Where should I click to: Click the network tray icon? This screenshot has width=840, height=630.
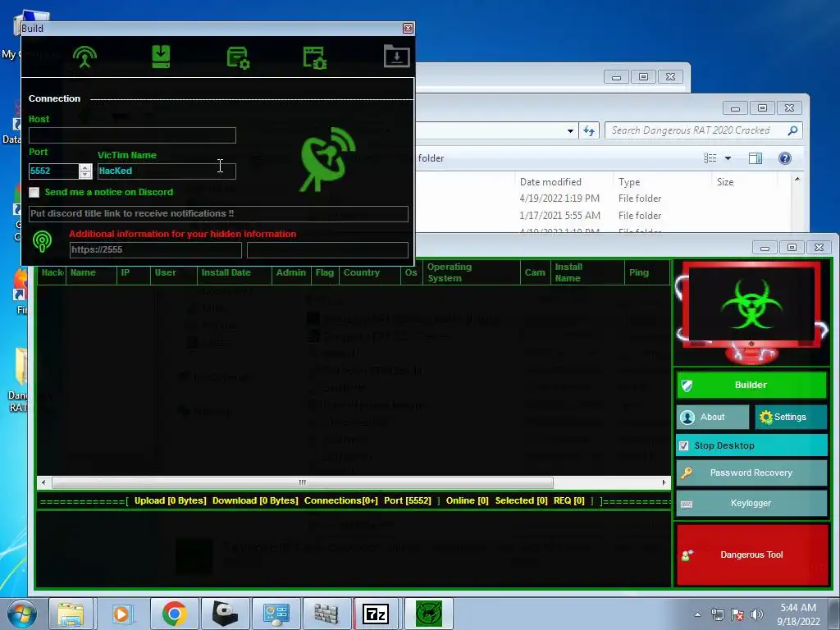point(717,614)
